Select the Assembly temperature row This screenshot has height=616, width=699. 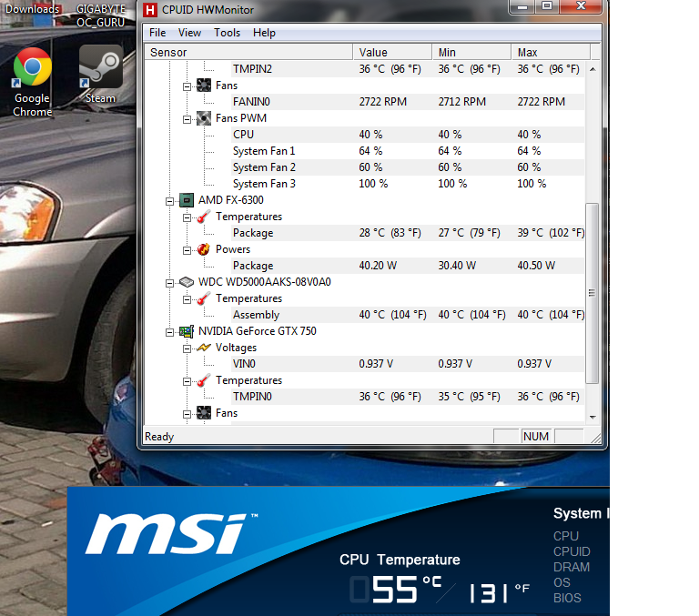(408, 315)
